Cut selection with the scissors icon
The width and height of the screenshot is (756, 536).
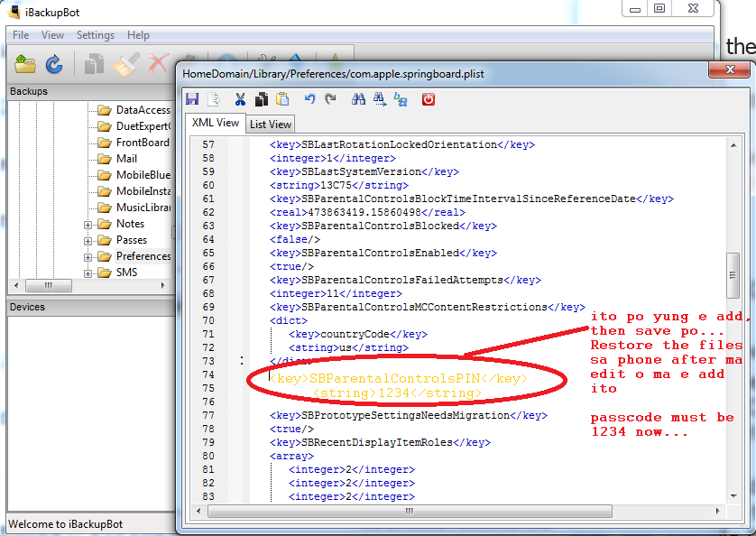tap(240, 99)
